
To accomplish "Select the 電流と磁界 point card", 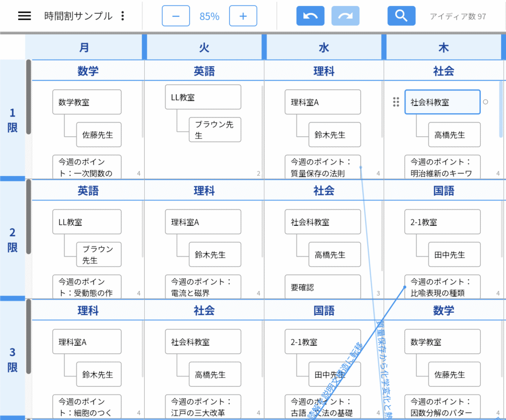I will point(203,287).
